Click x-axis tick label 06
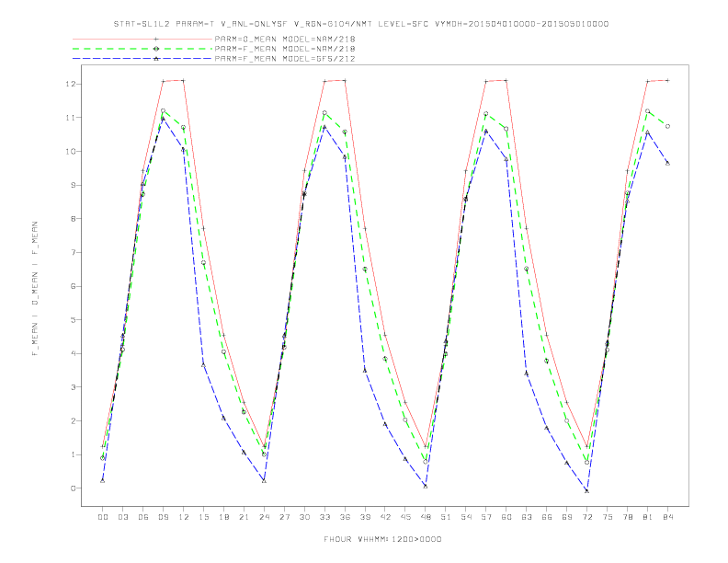Image resolution: width=728 pixels, height=563 pixels. click(x=143, y=517)
